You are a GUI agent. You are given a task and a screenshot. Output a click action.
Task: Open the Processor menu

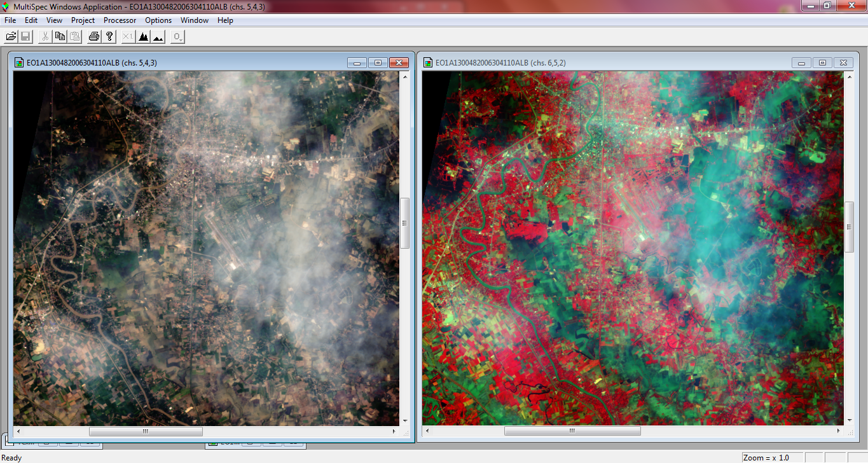pyautogui.click(x=120, y=20)
